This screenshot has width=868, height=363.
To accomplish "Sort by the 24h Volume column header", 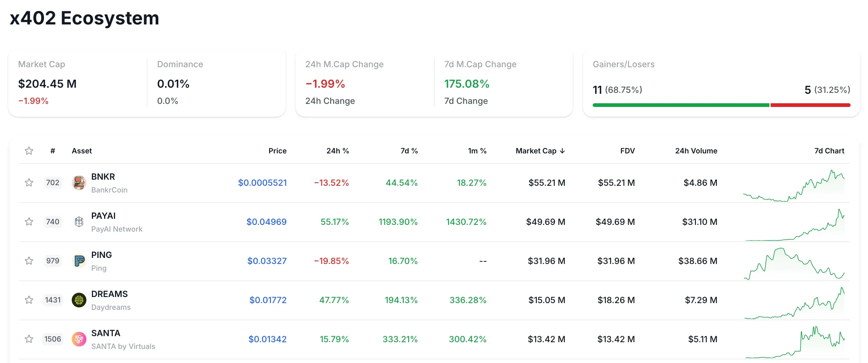I will 696,151.
